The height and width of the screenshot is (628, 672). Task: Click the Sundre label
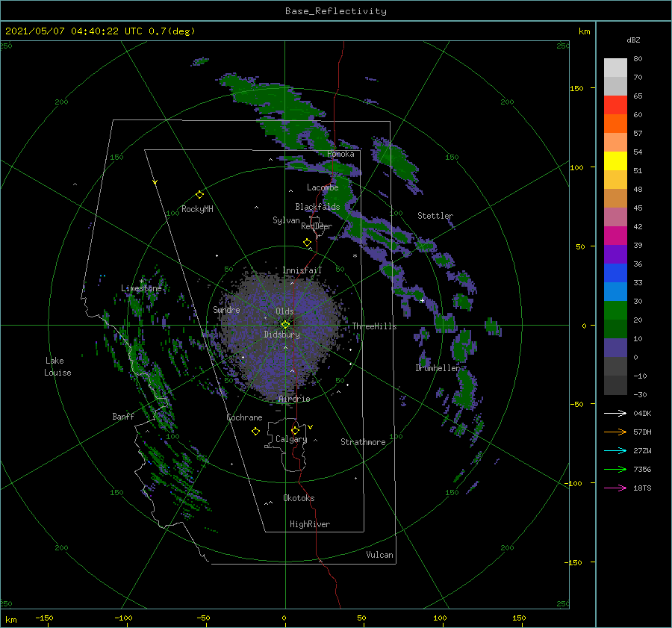(226, 310)
